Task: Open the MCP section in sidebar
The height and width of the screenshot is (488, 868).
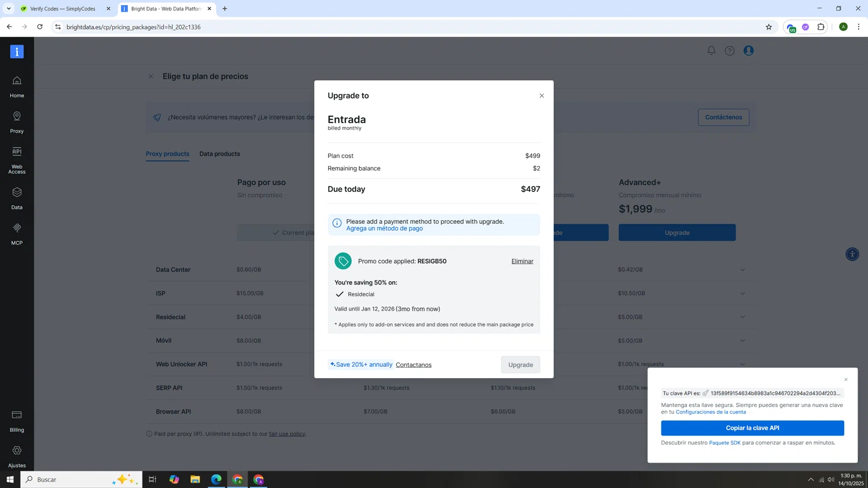Action: pos(17,234)
